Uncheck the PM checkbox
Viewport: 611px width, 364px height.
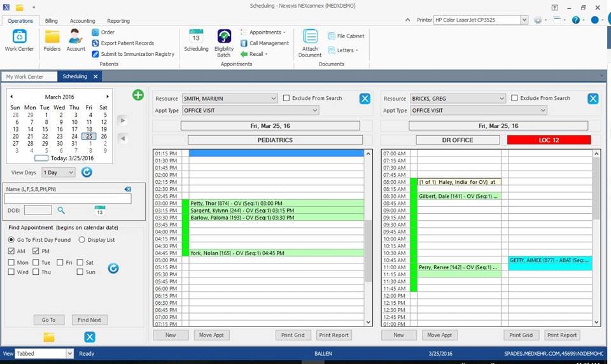[36, 251]
